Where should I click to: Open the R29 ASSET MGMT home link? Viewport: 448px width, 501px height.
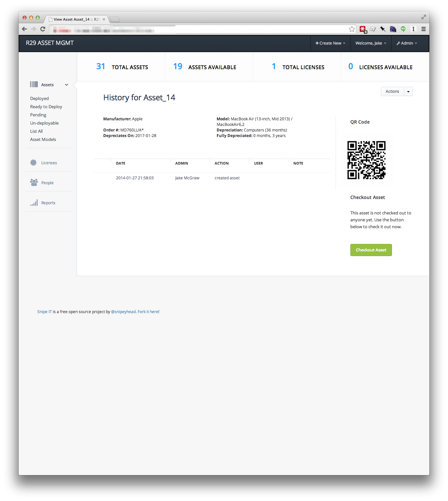(50, 43)
